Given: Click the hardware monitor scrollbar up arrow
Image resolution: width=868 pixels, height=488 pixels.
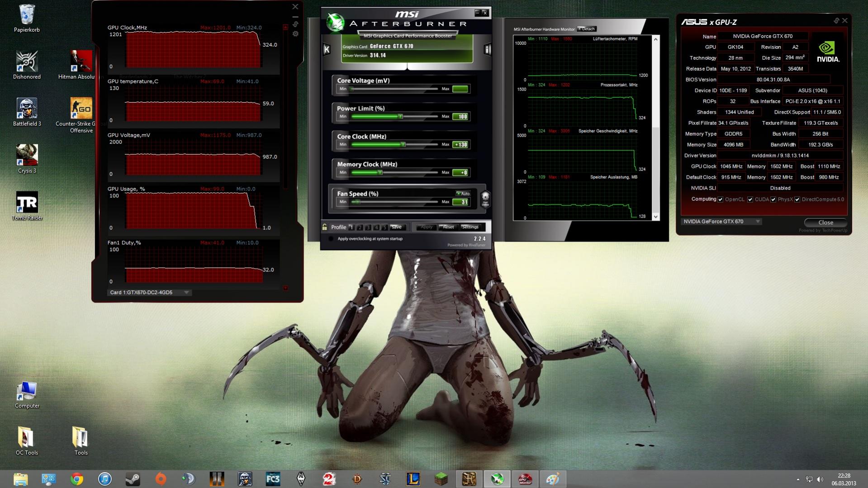Looking at the screenshot, I should 655,39.
